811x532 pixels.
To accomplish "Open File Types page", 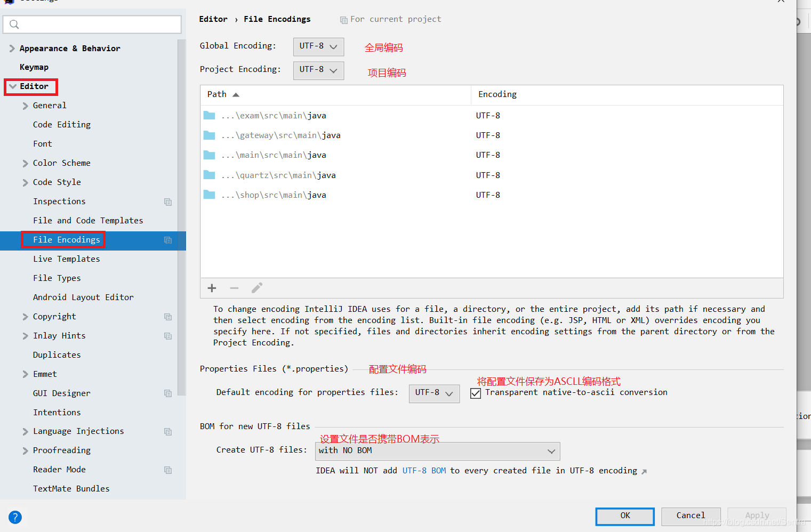I will [57, 278].
